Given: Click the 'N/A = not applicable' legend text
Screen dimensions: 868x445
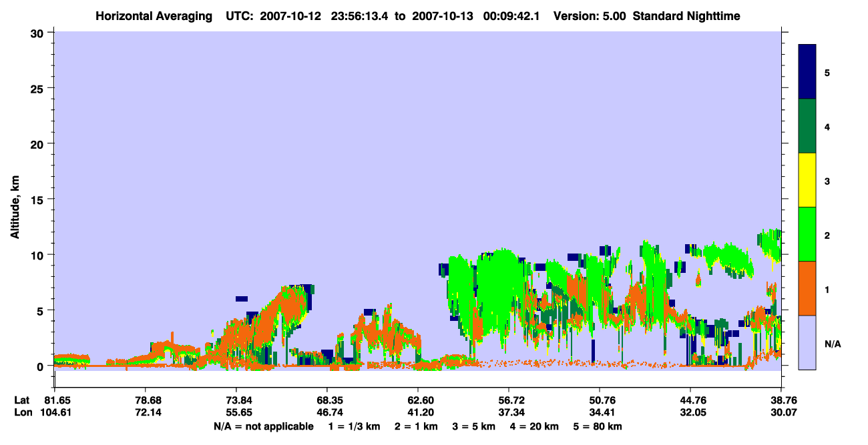Looking at the screenshot, I should pyautogui.click(x=264, y=426).
